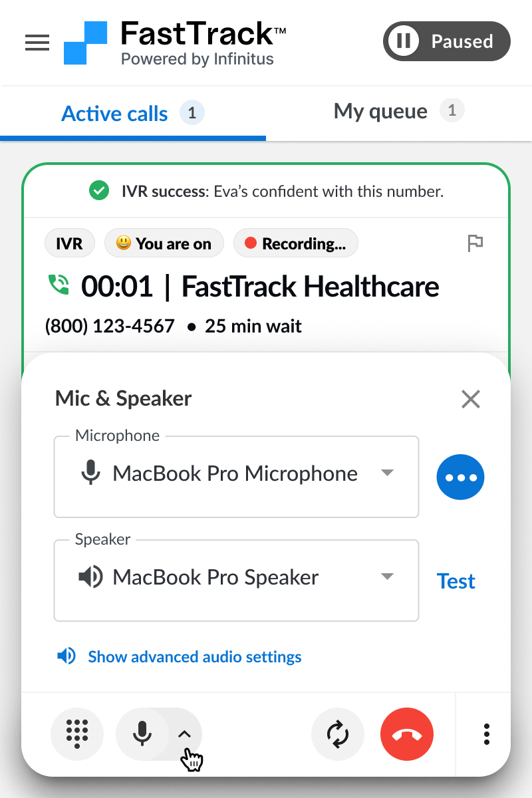Click the blue three-dot microphone button
Viewport: 532px width, 798px height.
pos(460,477)
